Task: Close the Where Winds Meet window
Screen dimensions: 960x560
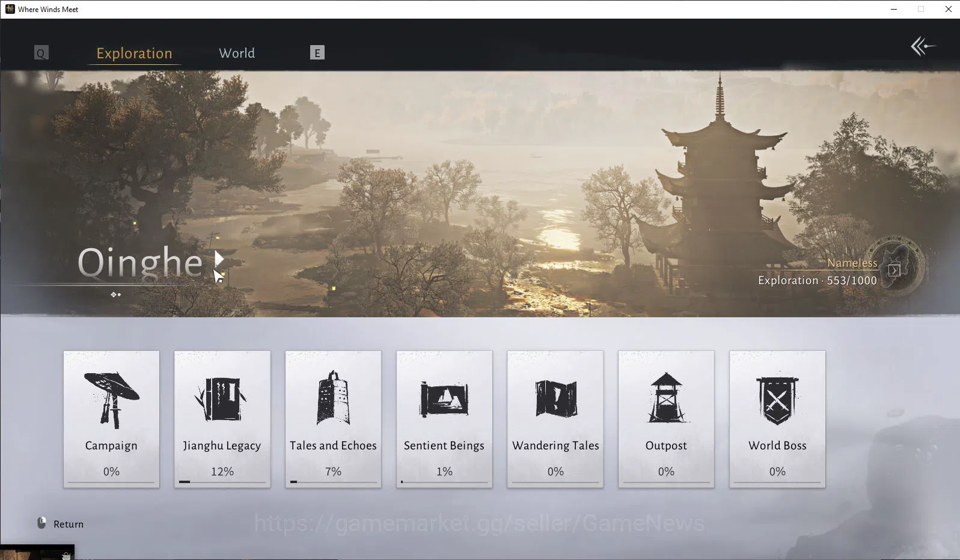Action: [948, 9]
